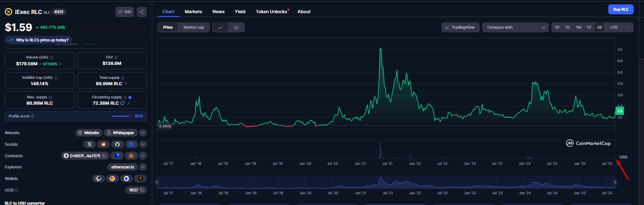The image size is (644, 205).
Task: Open the first wallet icon in Wallets row
Action: click(98, 178)
